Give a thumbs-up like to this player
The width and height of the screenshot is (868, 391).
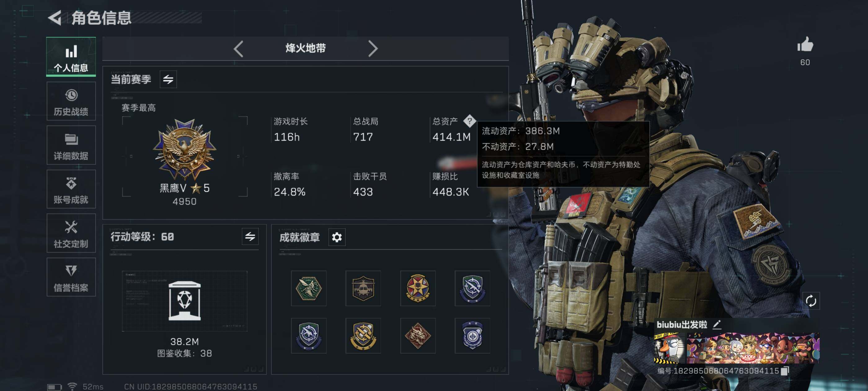(x=805, y=45)
